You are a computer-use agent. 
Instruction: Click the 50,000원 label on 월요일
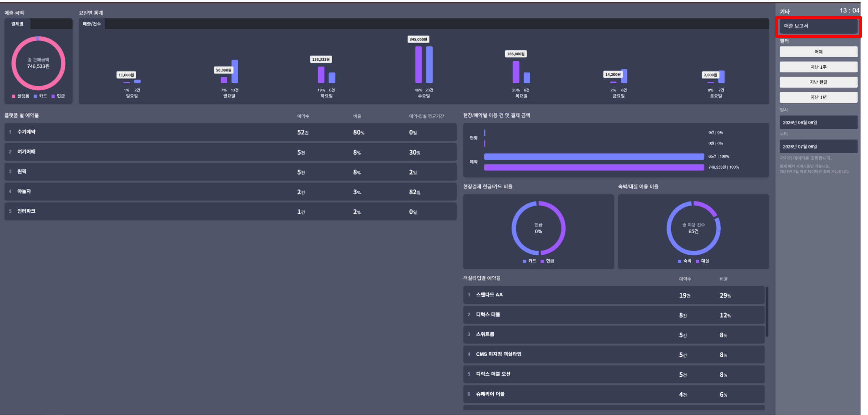click(224, 70)
